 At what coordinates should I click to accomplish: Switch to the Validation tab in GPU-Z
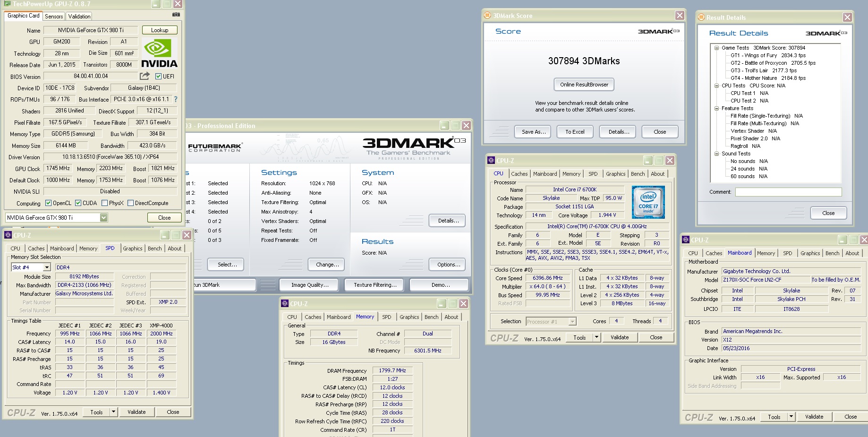79,16
